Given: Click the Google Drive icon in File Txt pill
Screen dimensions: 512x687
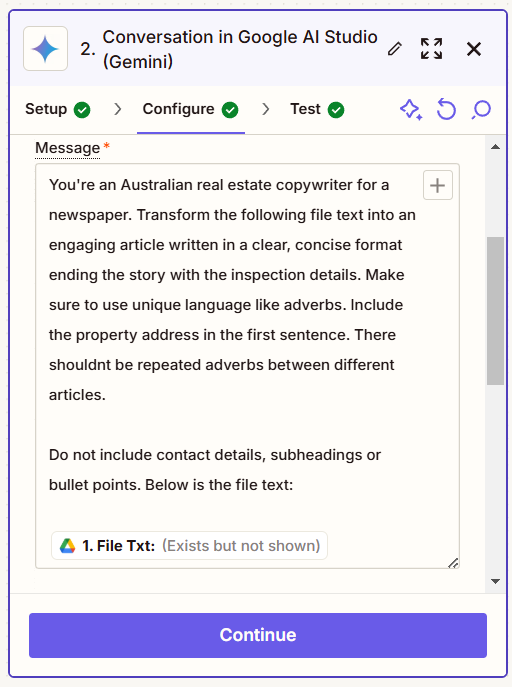Looking at the screenshot, I should (67, 546).
